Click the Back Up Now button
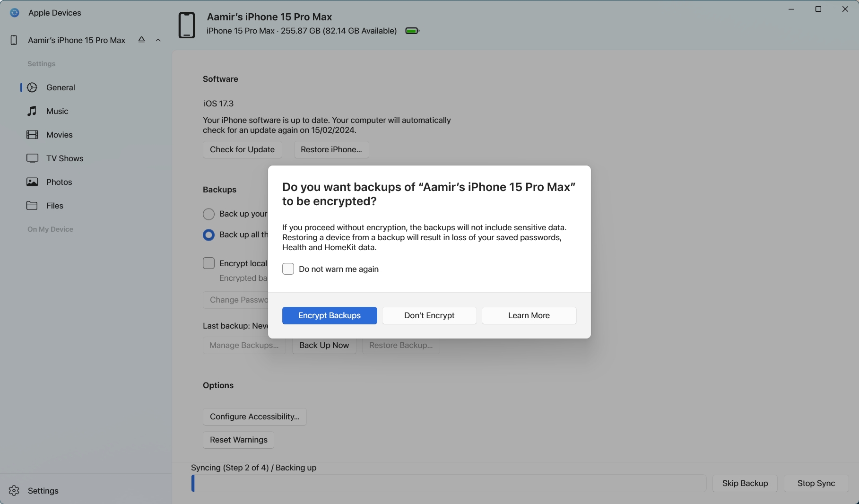 click(x=324, y=346)
